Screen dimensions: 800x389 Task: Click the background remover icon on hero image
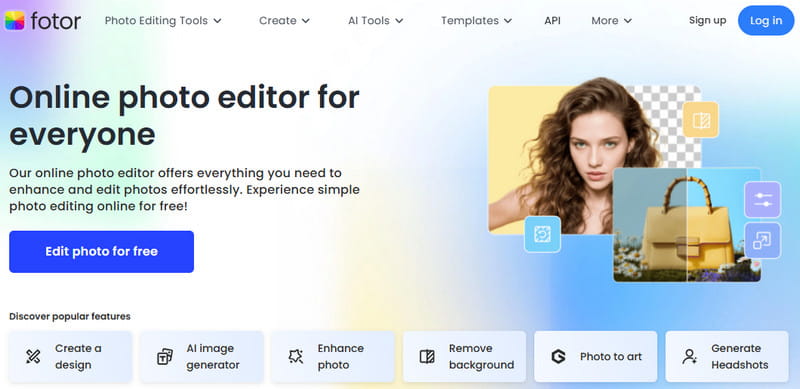click(701, 120)
